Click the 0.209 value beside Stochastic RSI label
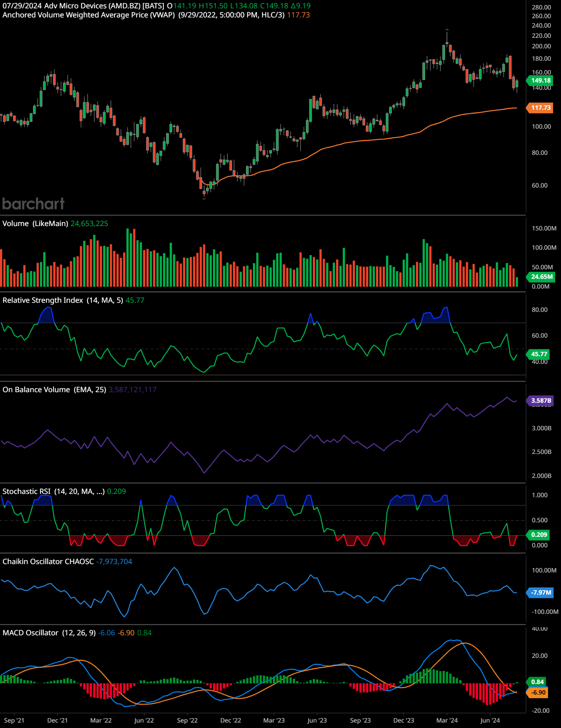The image size is (561, 728). tap(117, 491)
